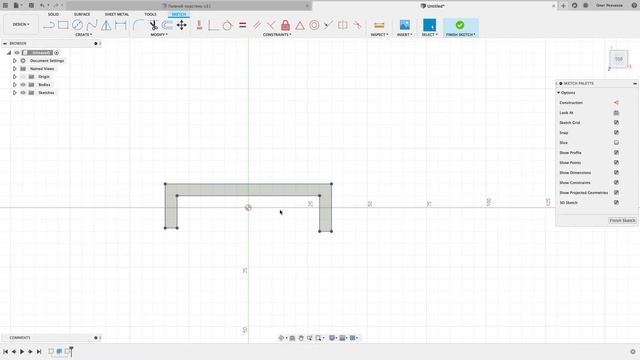This screenshot has height=360, width=640.
Task: Toggle the Show Dimensions checkbox
Action: click(x=616, y=173)
